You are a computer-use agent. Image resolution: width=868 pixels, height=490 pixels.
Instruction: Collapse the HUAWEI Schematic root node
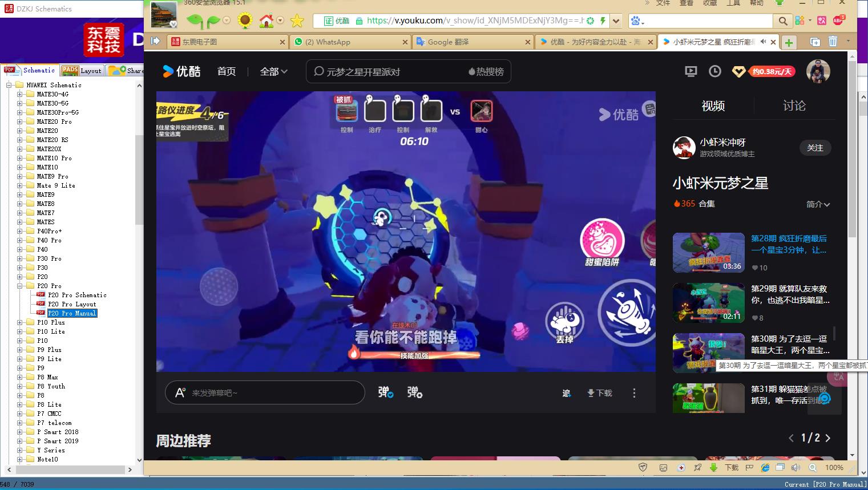9,85
